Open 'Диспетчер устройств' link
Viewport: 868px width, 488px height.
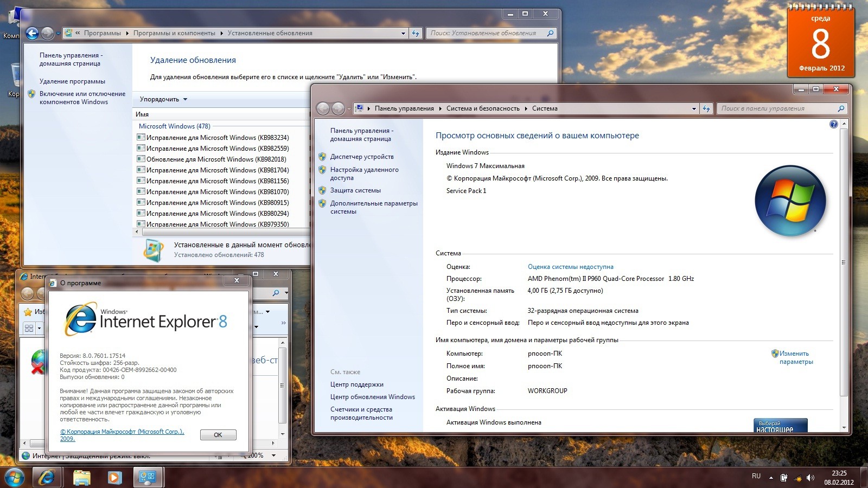click(362, 157)
